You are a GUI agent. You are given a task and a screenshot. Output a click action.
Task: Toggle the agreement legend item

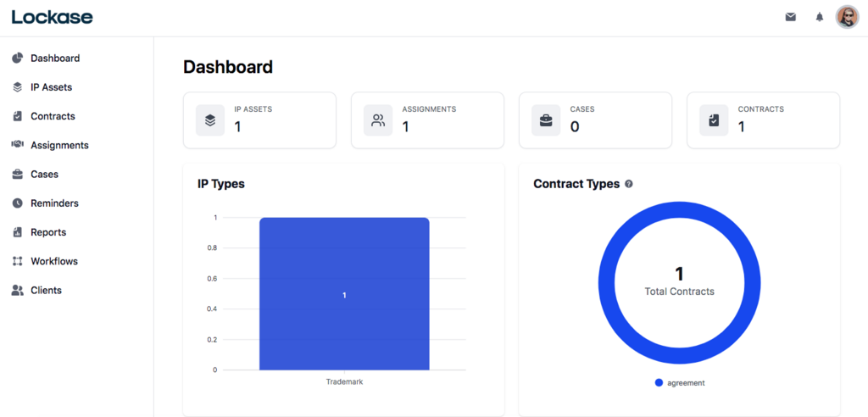click(680, 383)
